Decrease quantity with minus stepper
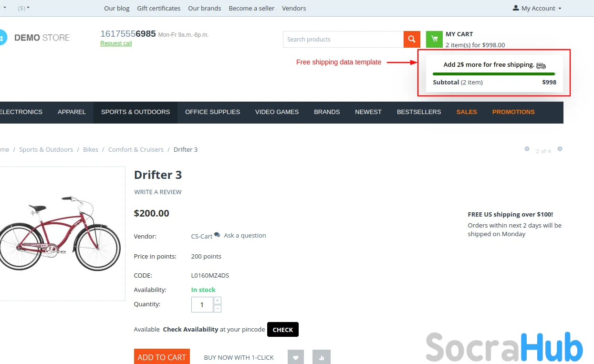The height and width of the screenshot is (364, 594). [x=218, y=308]
